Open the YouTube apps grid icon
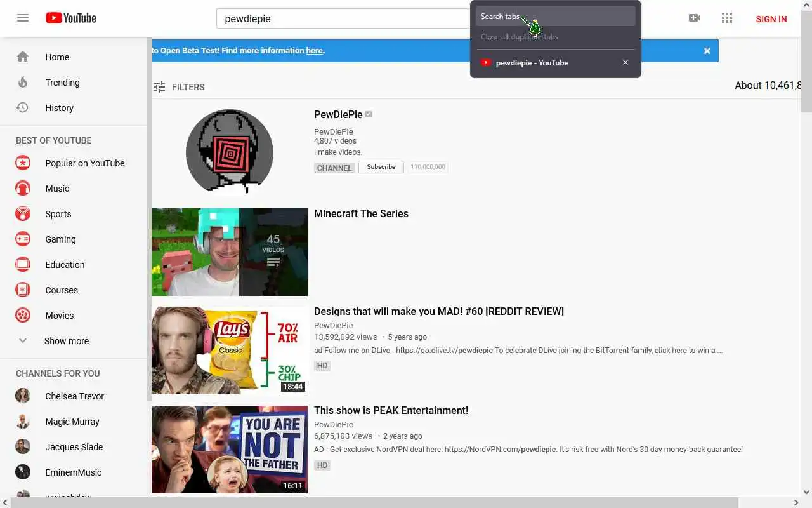 point(727,18)
